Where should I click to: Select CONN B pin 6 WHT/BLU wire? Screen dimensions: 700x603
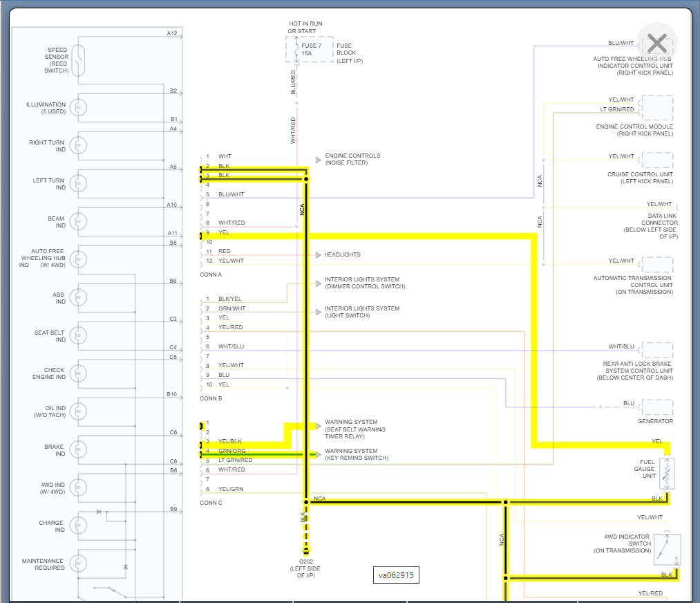click(x=231, y=346)
